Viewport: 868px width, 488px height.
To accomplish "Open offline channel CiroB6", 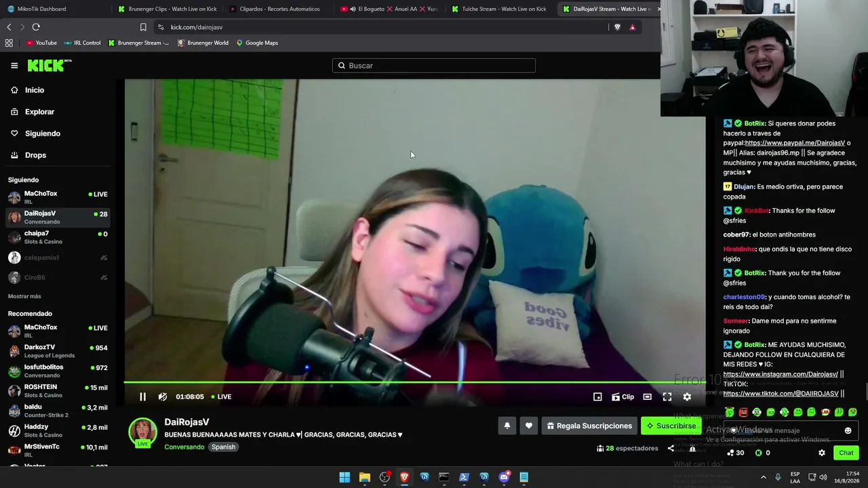I will tap(58, 277).
